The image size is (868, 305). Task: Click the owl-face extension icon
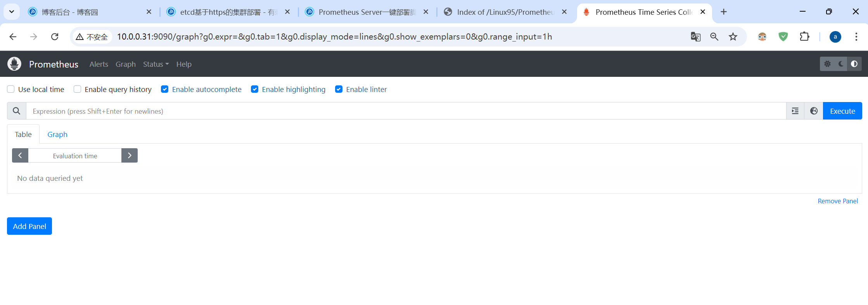point(762,37)
